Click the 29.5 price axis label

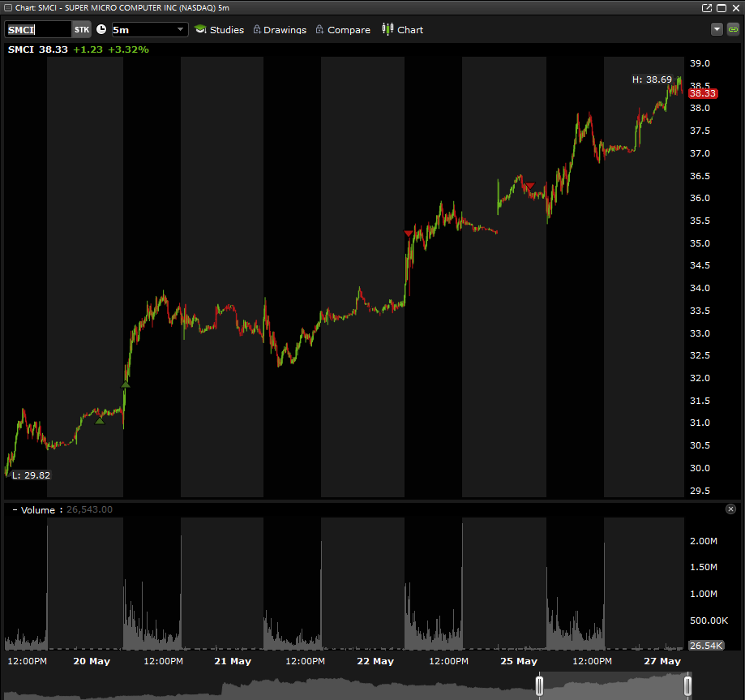pyautogui.click(x=700, y=490)
